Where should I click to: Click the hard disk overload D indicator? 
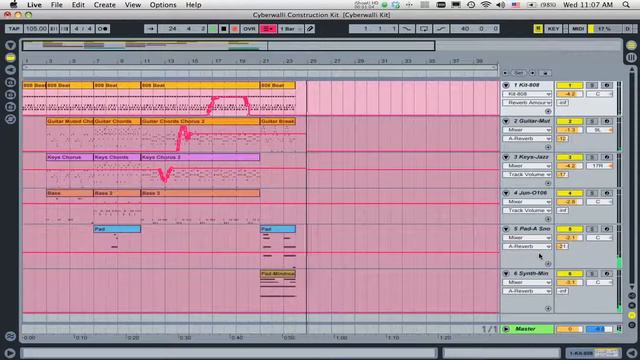point(627,29)
